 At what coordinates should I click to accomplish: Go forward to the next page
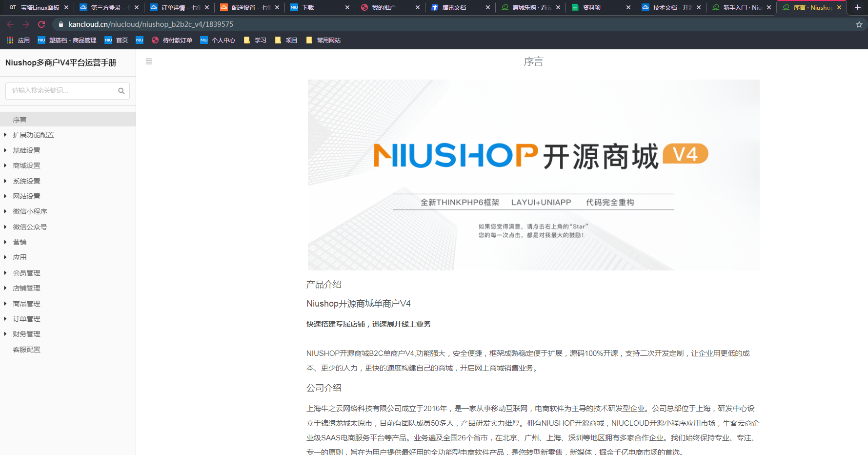(x=26, y=24)
